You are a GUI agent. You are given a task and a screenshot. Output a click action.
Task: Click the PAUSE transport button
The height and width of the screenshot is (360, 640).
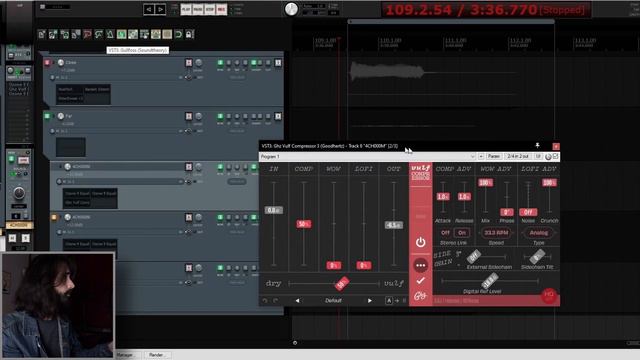[198, 9]
